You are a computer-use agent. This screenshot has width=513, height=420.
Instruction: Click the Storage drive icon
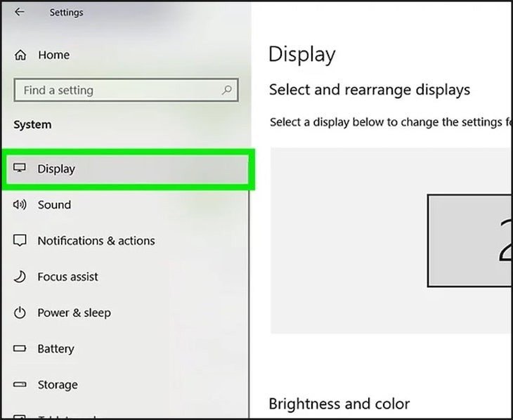[20, 385]
